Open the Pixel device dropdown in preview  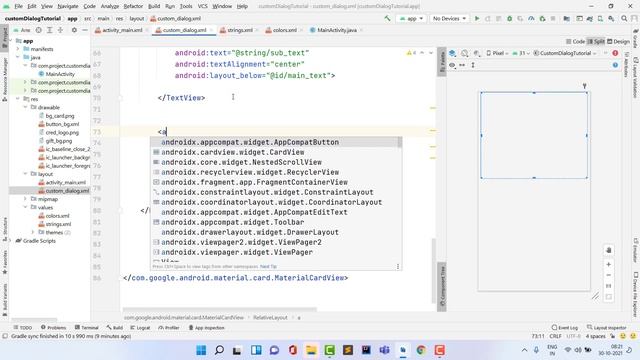tap(497, 53)
